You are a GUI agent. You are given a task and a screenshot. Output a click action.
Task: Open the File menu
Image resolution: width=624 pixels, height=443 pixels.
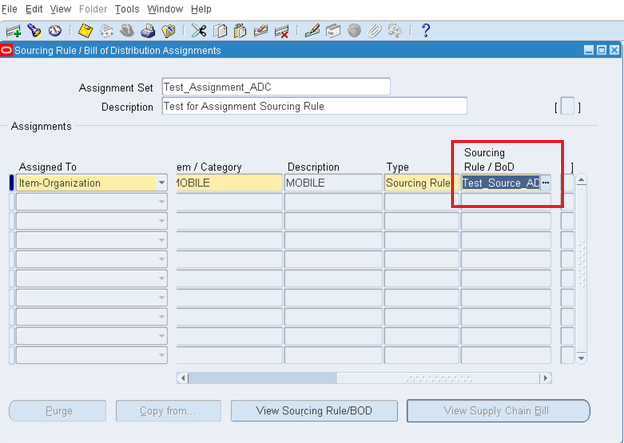(9, 9)
